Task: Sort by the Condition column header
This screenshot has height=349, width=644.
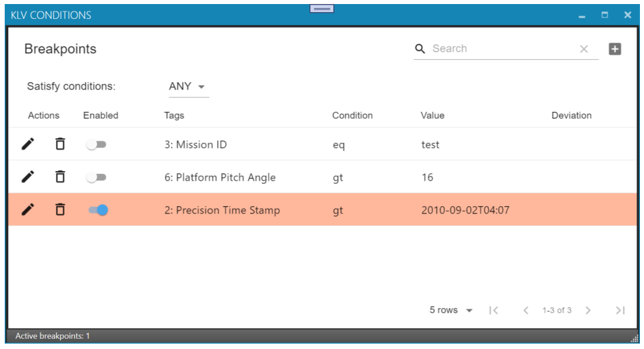Action: point(352,115)
